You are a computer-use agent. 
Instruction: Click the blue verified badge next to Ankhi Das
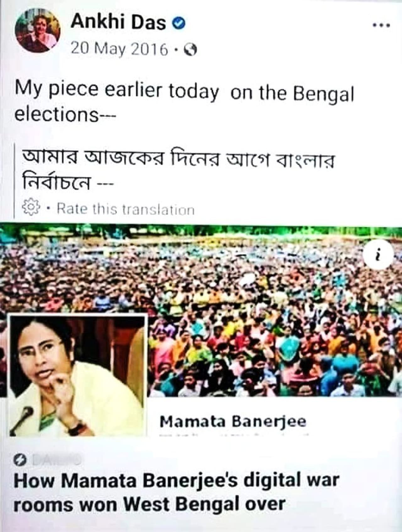(179, 23)
